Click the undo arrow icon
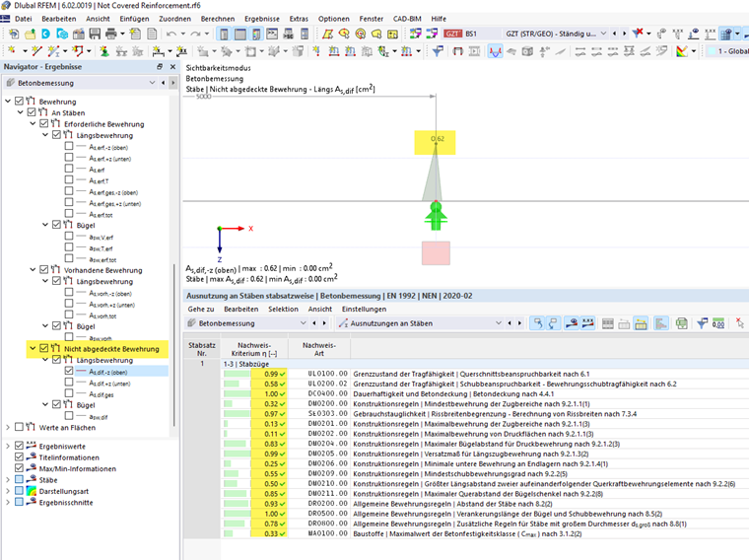Image resolution: width=749 pixels, height=560 pixels. click(171, 34)
